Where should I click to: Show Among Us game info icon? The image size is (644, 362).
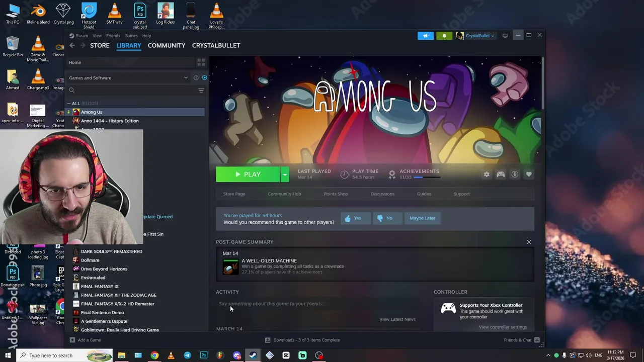515,174
